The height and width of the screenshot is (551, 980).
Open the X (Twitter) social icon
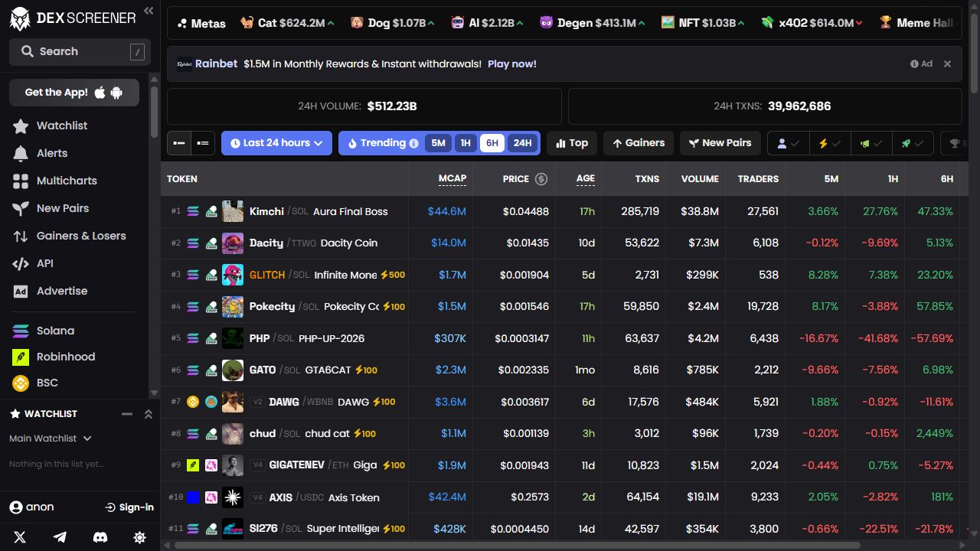point(20,537)
